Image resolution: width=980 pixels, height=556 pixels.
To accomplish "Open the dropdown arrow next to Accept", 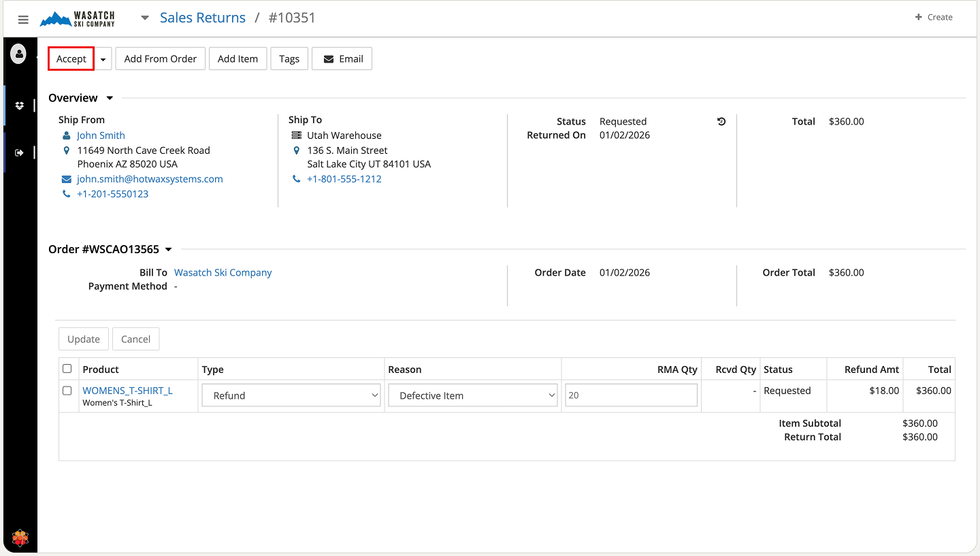I will (x=103, y=59).
